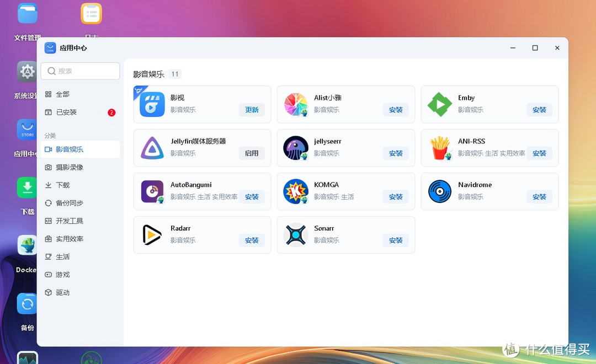Click the 应用中心 store logo in title bar
This screenshot has width=596, height=364.
(50, 48)
